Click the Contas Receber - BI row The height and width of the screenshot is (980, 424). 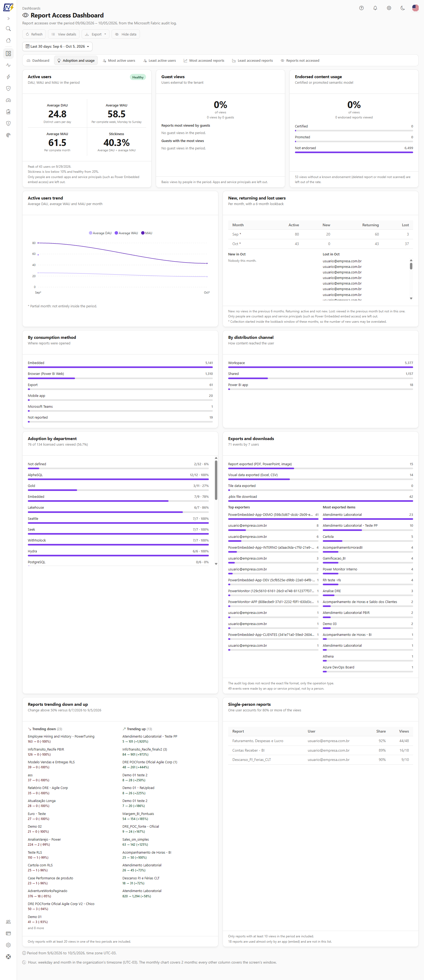click(x=320, y=751)
